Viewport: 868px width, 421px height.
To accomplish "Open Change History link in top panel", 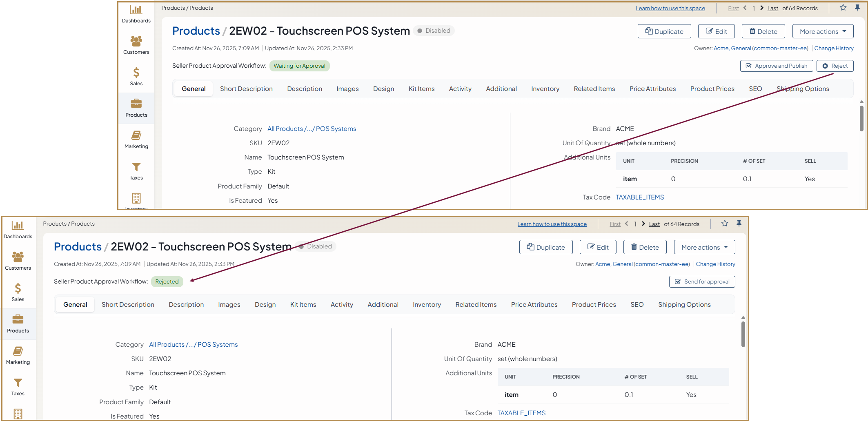I will (834, 49).
